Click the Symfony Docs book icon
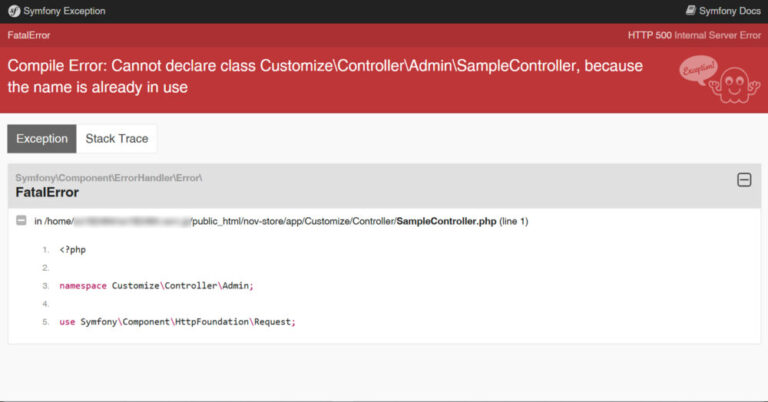 [x=690, y=11]
